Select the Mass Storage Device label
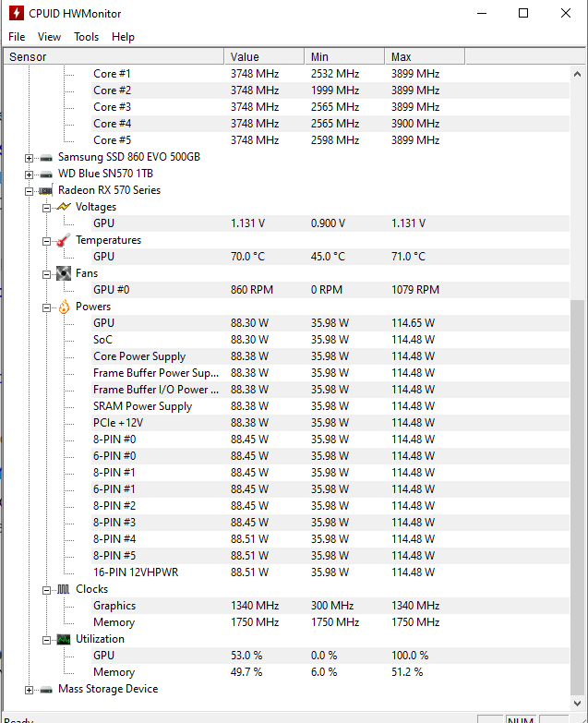This screenshot has height=723, width=588. [108, 689]
